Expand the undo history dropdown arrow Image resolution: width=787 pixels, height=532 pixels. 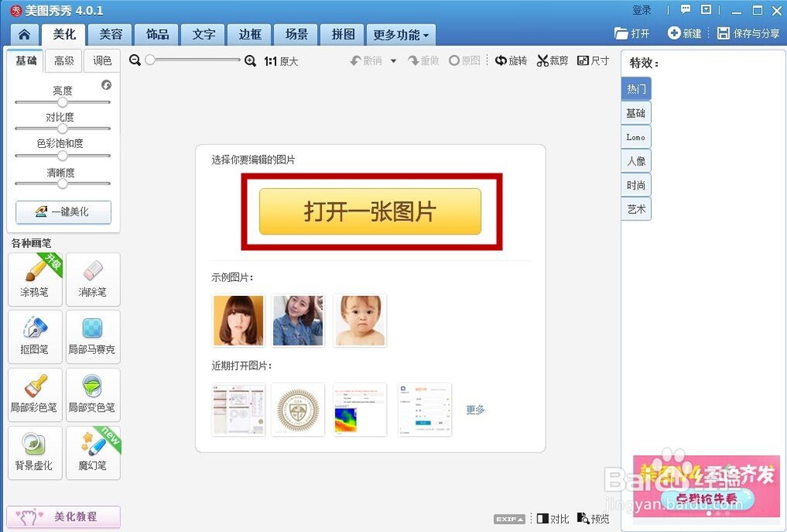393,61
